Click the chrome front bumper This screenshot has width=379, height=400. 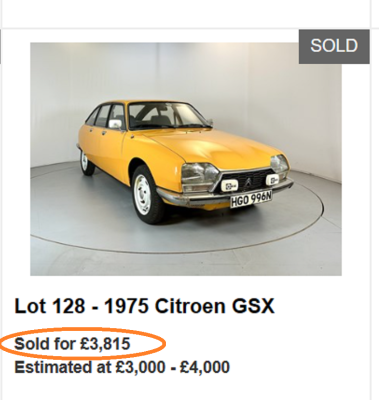tap(223, 195)
